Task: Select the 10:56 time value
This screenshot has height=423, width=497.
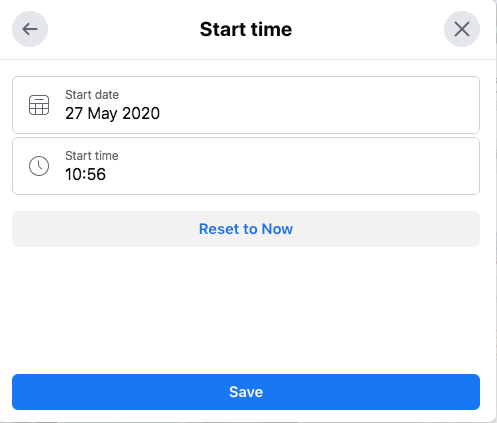Action: pyautogui.click(x=85, y=174)
